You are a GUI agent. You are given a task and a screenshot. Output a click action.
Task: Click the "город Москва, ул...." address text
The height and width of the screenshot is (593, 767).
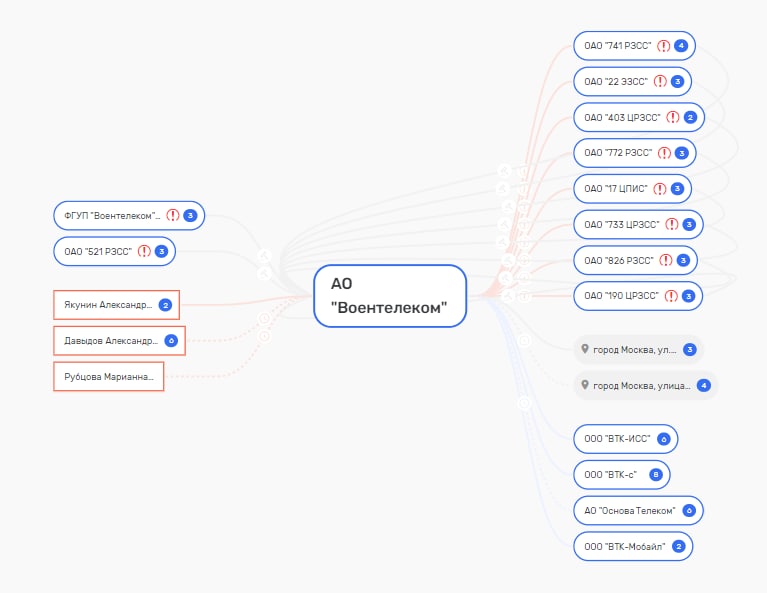tap(635, 350)
